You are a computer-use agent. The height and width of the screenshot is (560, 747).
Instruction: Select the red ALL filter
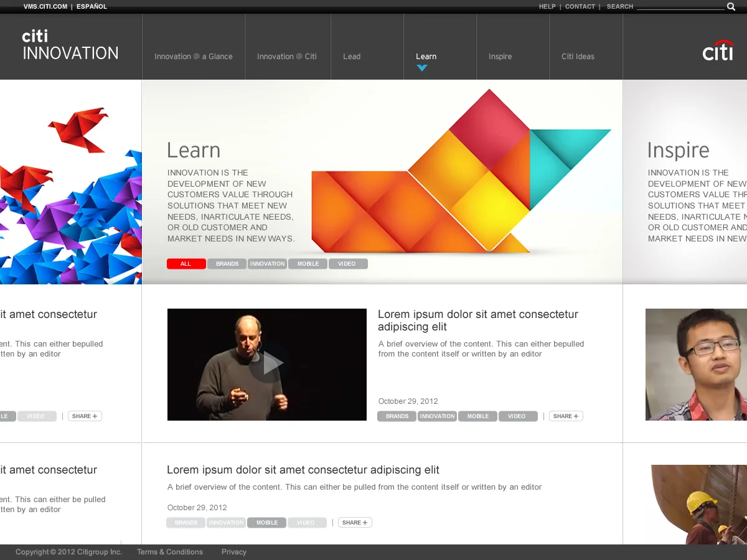[186, 264]
